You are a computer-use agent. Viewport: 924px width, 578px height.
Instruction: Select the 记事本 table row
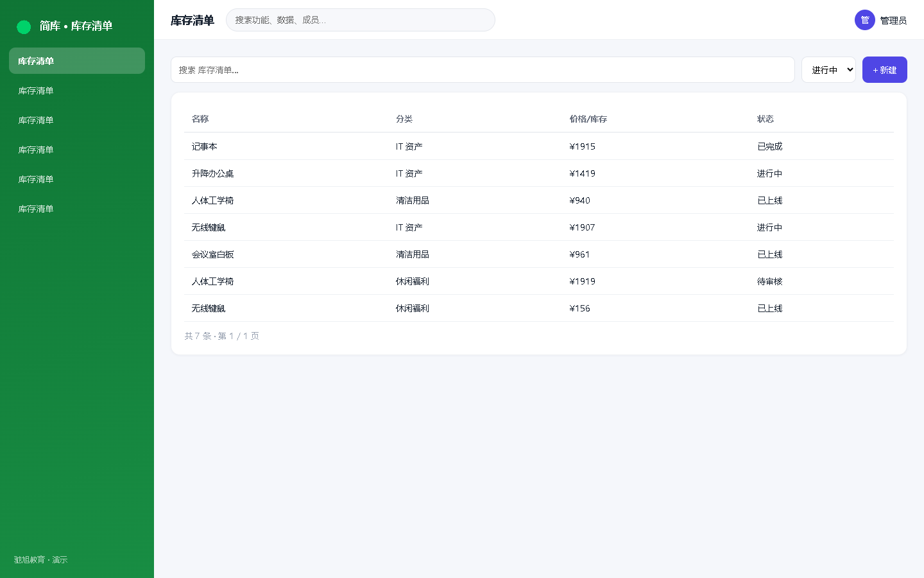[539, 146]
